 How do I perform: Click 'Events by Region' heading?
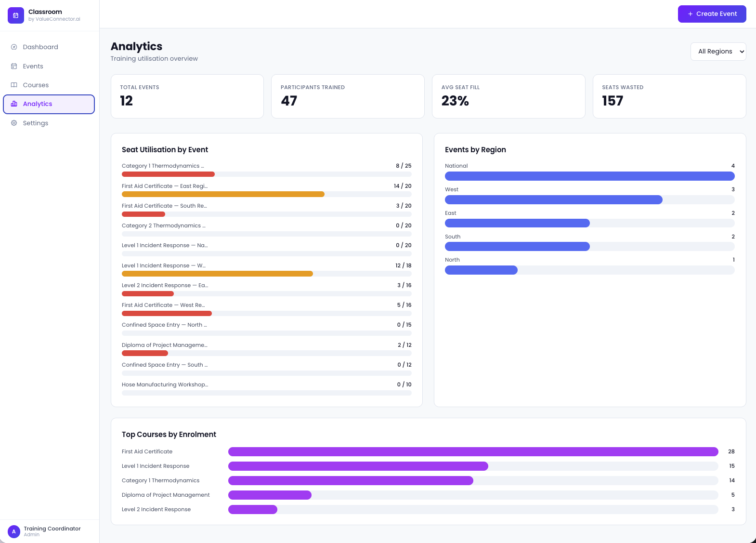(475, 150)
